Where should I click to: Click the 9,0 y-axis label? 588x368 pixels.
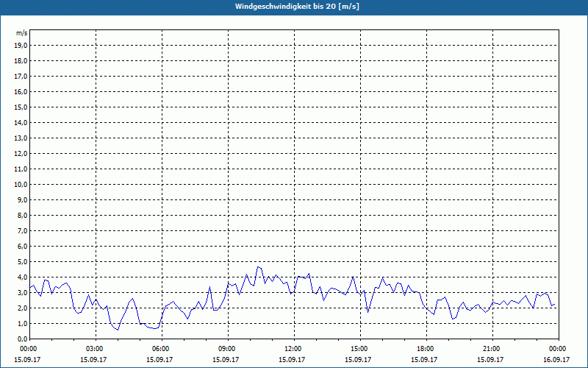click(22, 199)
